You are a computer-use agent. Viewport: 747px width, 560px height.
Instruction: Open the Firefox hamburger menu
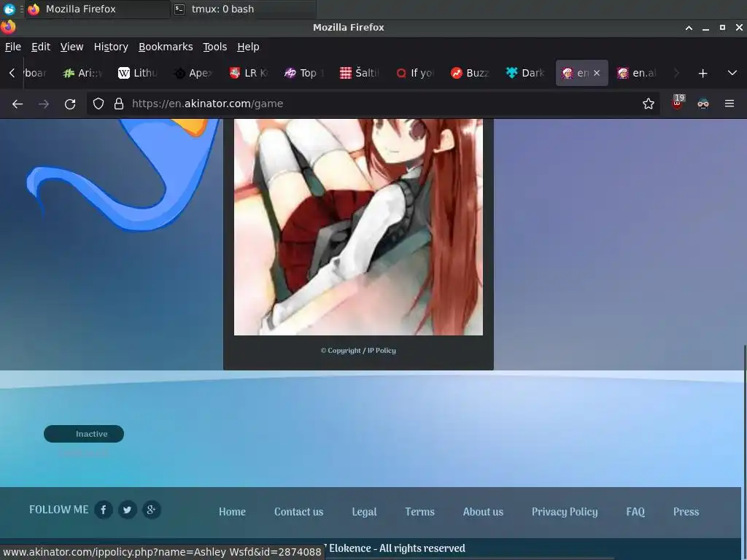click(729, 104)
